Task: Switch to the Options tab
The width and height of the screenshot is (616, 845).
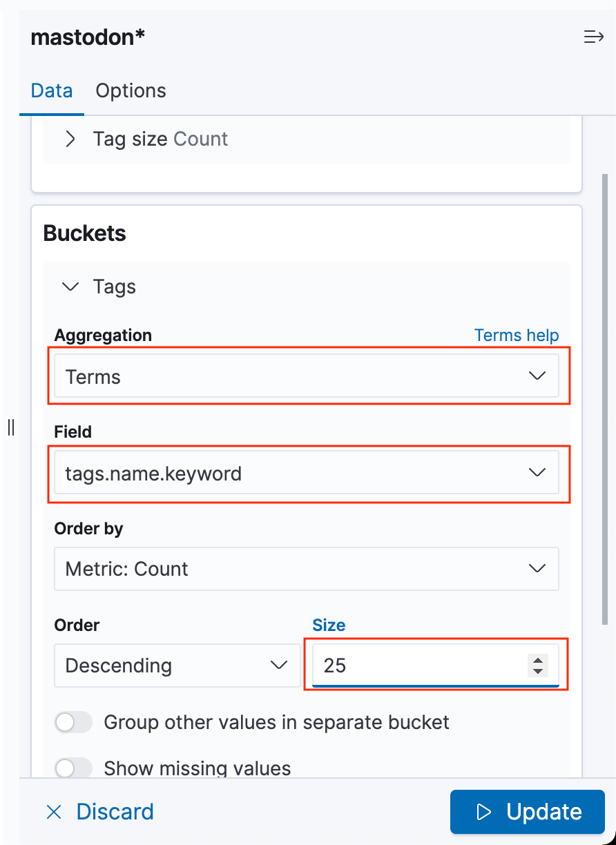Action: (x=131, y=90)
